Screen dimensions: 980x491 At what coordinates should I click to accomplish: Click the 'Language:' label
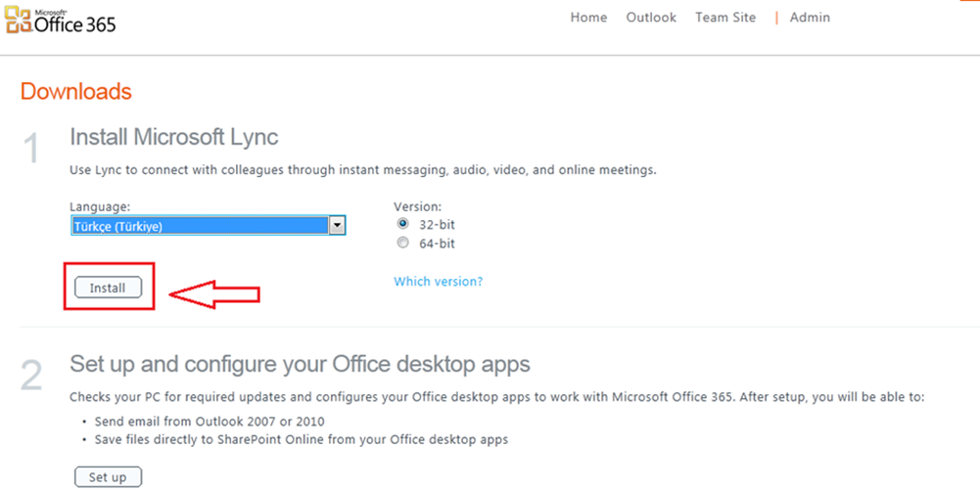pyautogui.click(x=100, y=206)
